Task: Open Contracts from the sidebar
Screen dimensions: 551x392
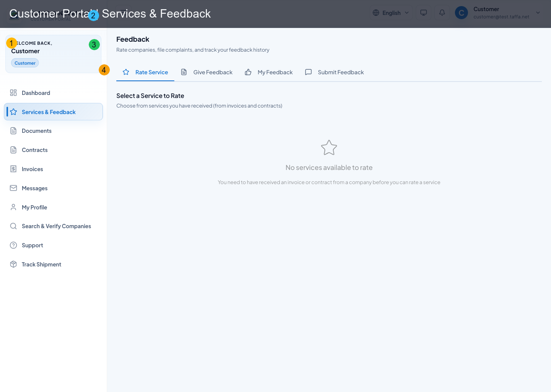Action: (x=53, y=150)
